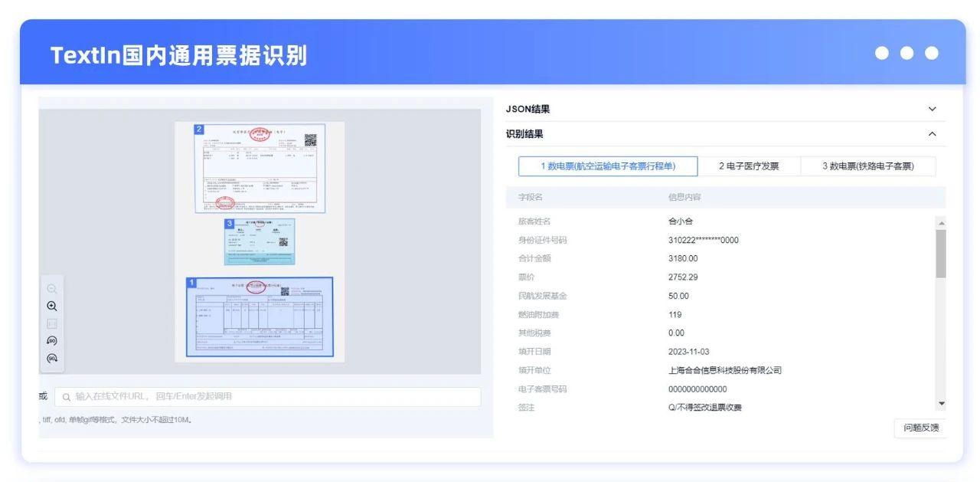980x482 pixels.
Task: Switch to the 电子医疗发票 tab
Action: 749,166
